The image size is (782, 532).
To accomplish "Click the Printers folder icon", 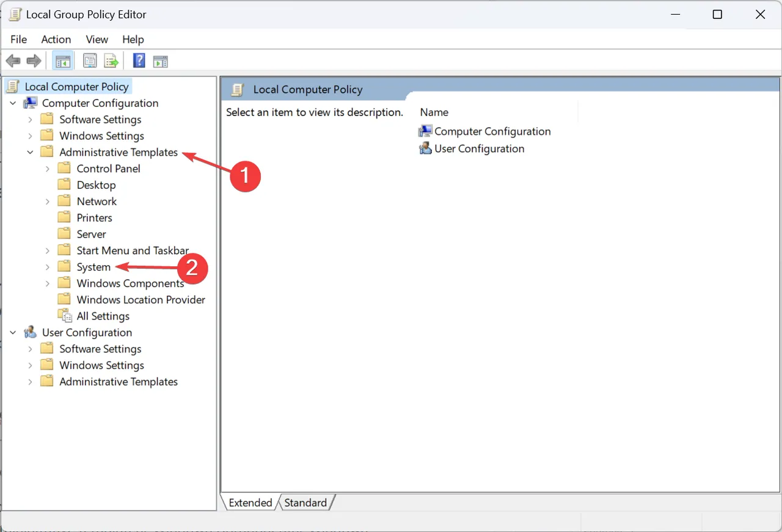I will (x=65, y=217).
